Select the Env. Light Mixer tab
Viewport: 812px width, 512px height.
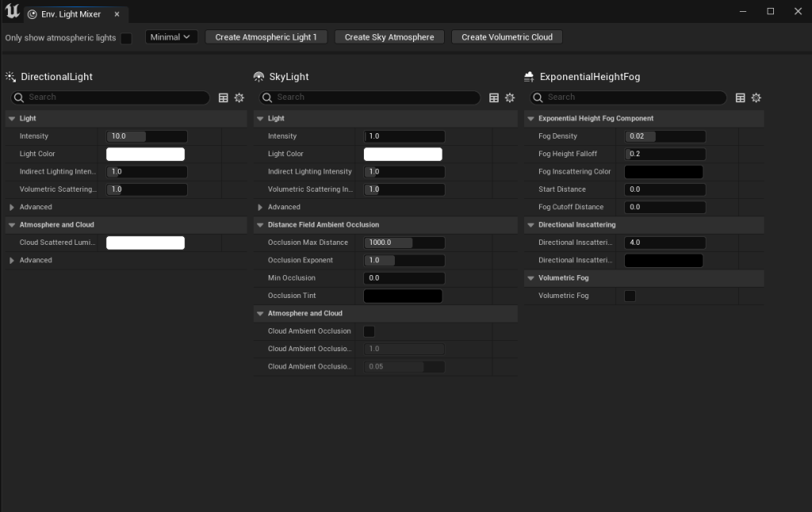tap(68, 14)
